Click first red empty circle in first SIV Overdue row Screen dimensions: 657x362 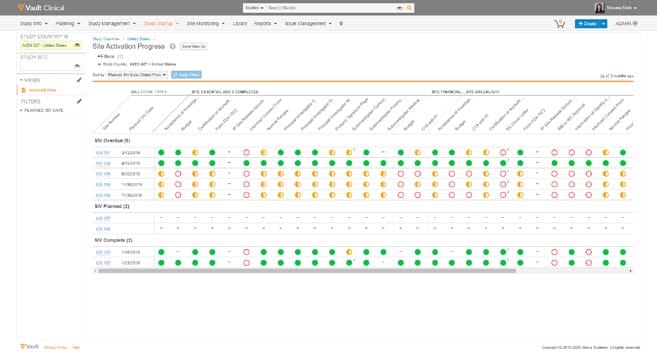coord(246,153)
